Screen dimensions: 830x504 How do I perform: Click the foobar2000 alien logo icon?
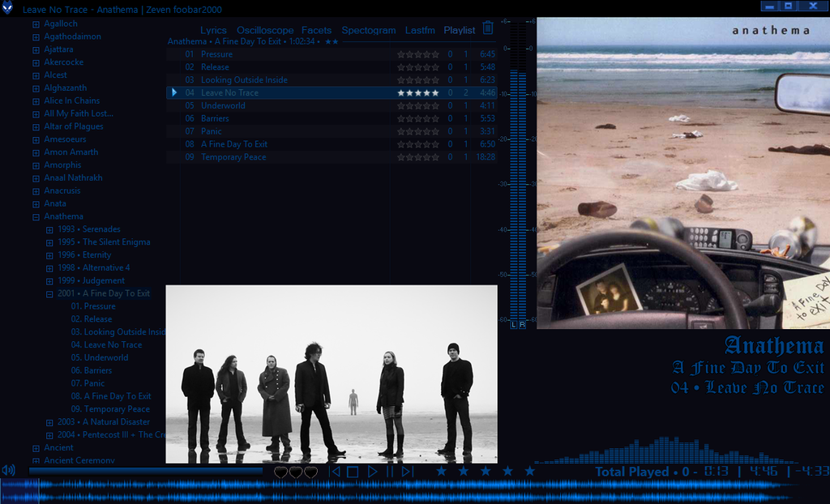6,7
